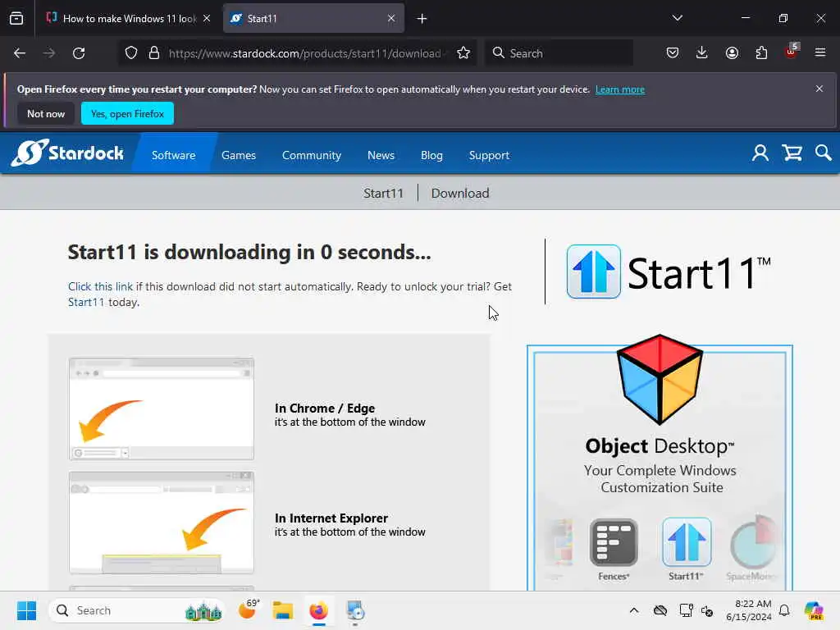The height and width of the screenshot is (630, 840).
Task: Open Save to Pocket
Action: (673, 53)
